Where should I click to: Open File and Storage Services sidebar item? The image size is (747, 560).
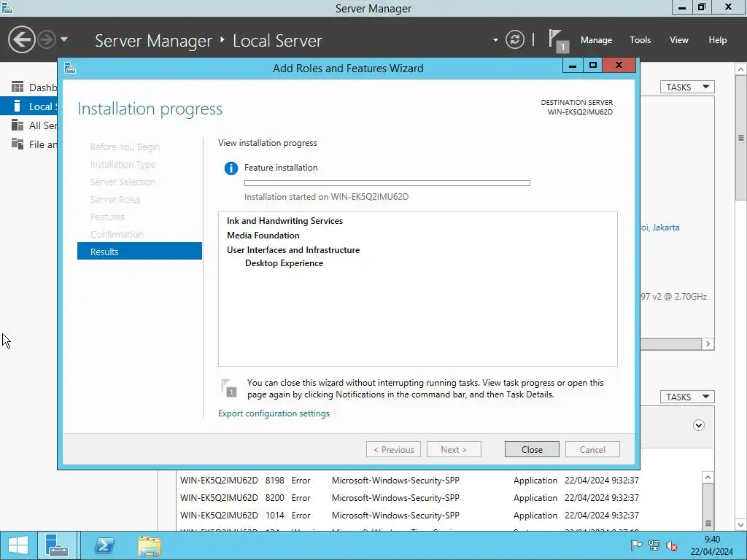coord(28,144)
